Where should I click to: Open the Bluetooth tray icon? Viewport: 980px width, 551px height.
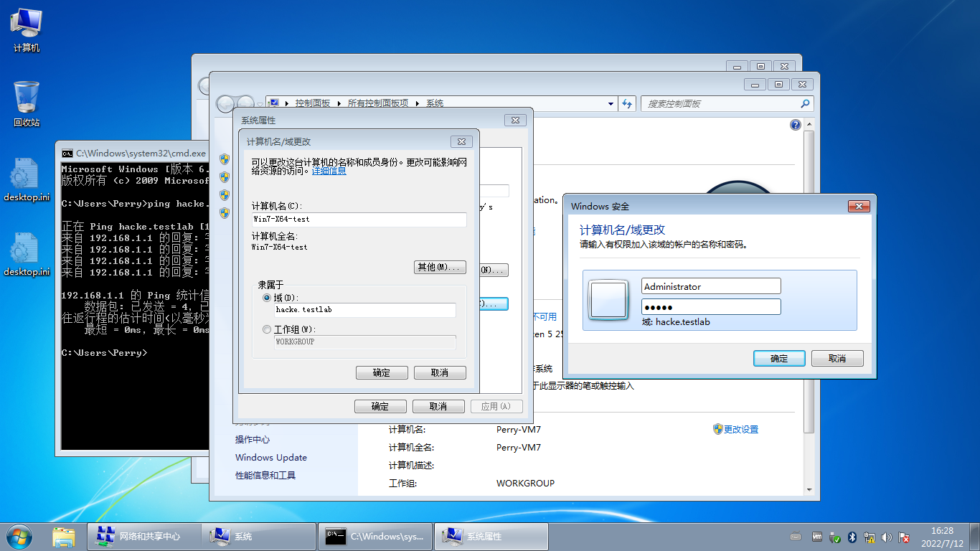click(852, 537)
